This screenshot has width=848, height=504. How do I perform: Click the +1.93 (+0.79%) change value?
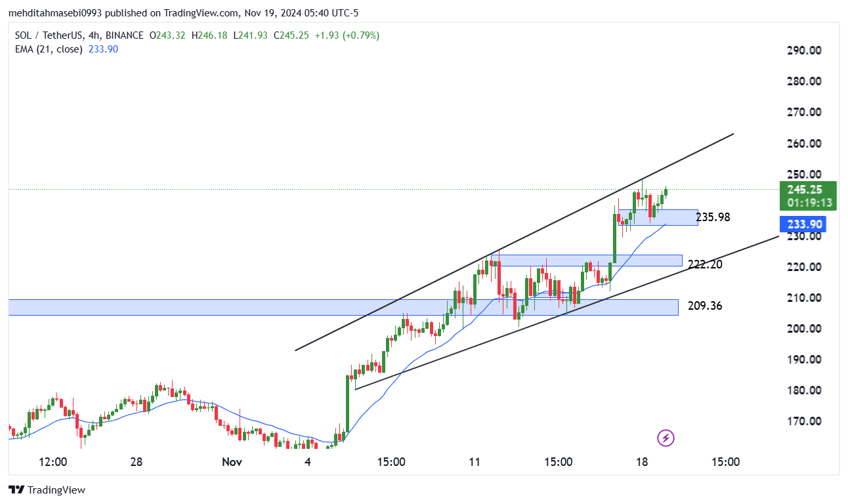[x=347, y=35]
